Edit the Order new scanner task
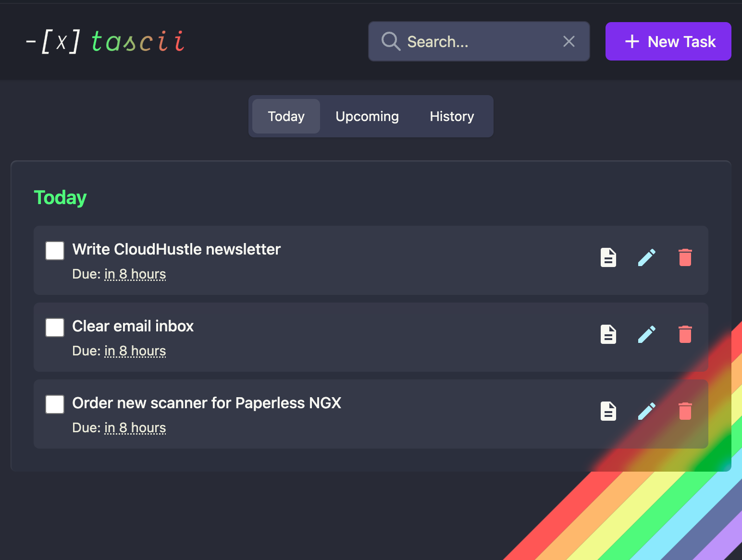This screenshot has height=560, width=742. coord(647,411)
